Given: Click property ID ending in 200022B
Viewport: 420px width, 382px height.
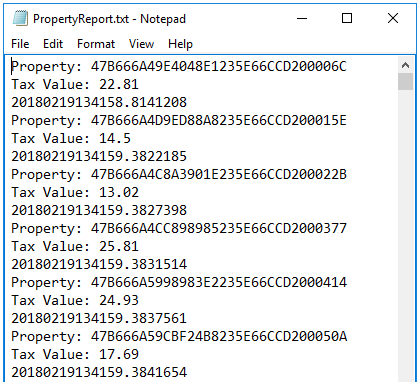Looking at the screenshot, I should tap(219, 174).
